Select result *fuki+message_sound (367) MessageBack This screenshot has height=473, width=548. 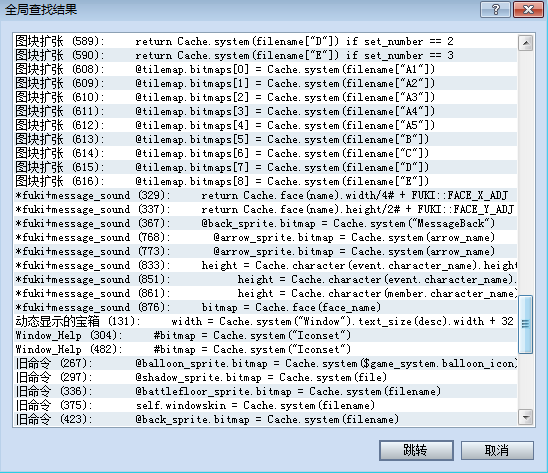click(x=266, y=223)
